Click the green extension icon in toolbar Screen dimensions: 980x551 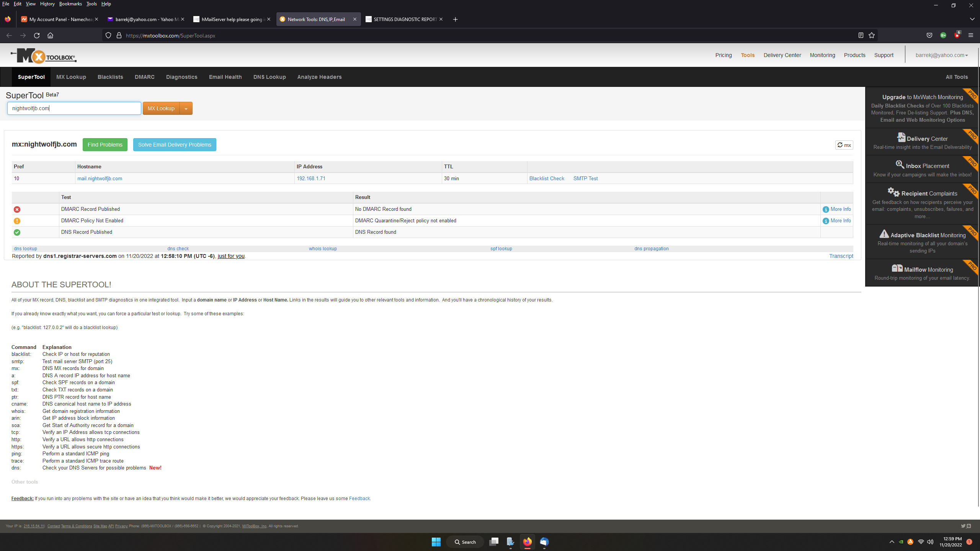point(943,35)
